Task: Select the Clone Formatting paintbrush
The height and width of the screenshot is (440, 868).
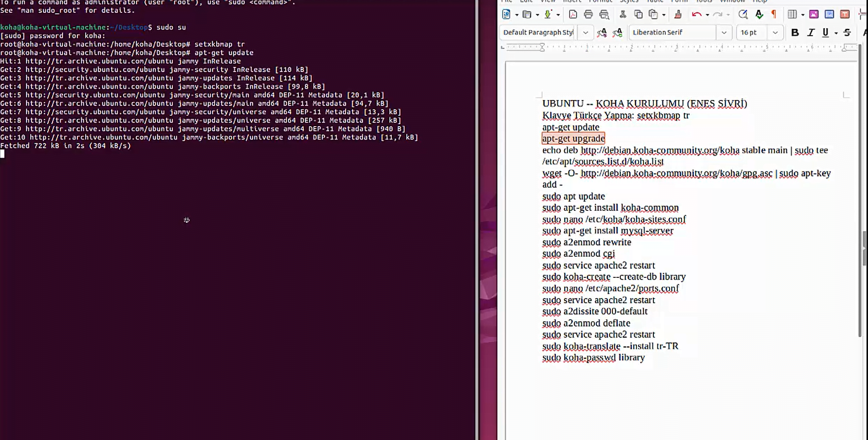Action: [x=678, y=15]
